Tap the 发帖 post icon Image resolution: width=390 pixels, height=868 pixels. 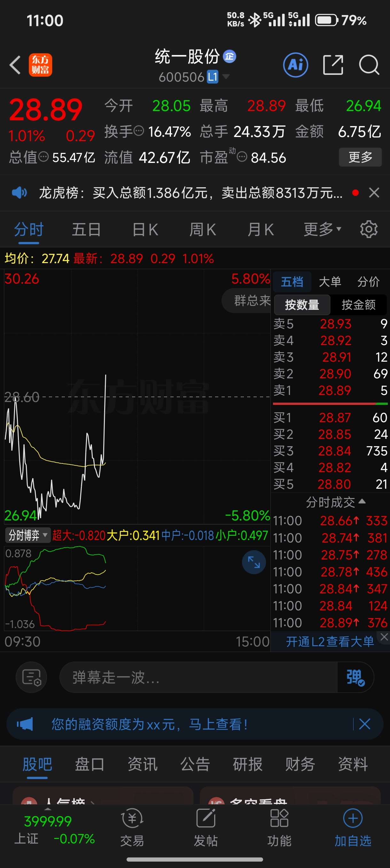coord(206,828)
